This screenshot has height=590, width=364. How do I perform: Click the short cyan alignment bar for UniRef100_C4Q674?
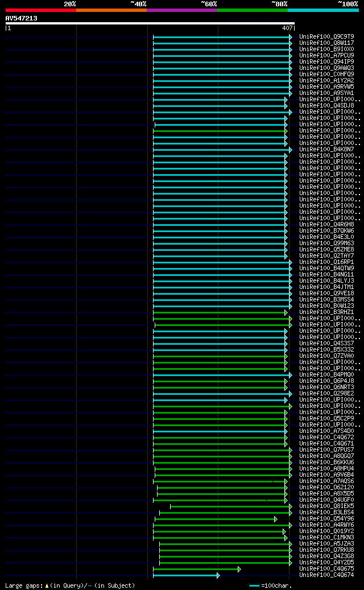(186, 575)
